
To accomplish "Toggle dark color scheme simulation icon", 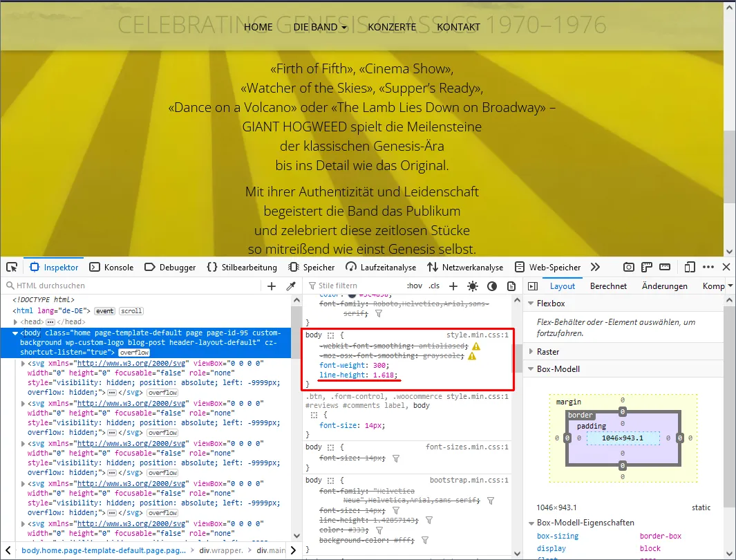I will click(x=492, y=286).
